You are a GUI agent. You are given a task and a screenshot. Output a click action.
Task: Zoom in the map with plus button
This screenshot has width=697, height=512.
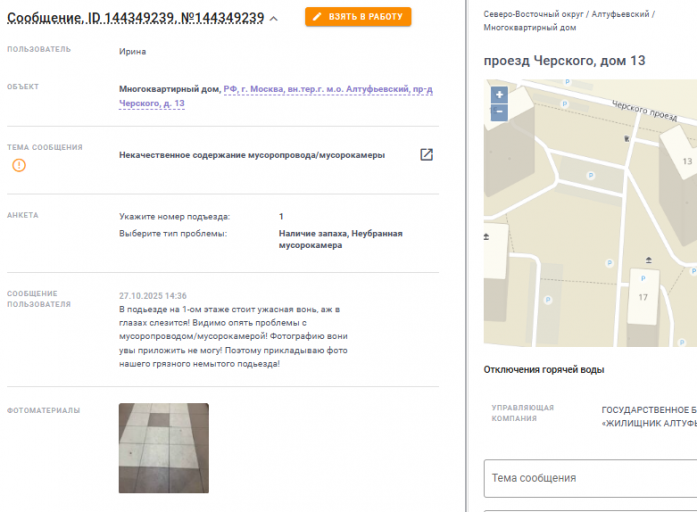tap(499, 95)
